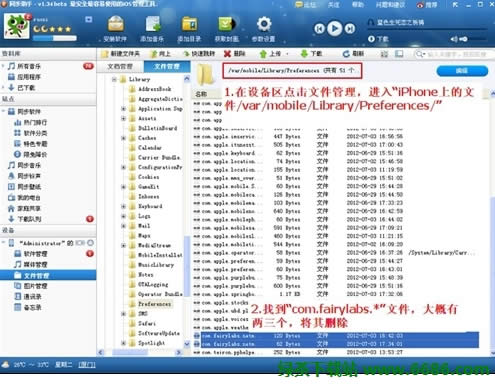This screenshot has height=385, width=495.
Task: Open Sync Ringtones (同步铃声) in the sidebar
Action: (25, 176)
